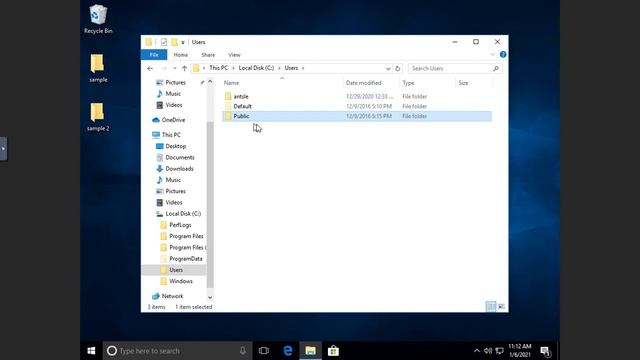
Task: Launch Microsoft Edge from the taskbar
Action: click(288, 351)
